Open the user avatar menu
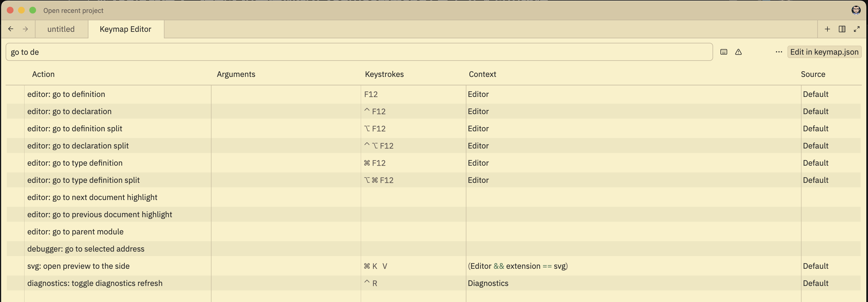The width and height of the screenshot is (868, 302). click(x=856, y=10)
